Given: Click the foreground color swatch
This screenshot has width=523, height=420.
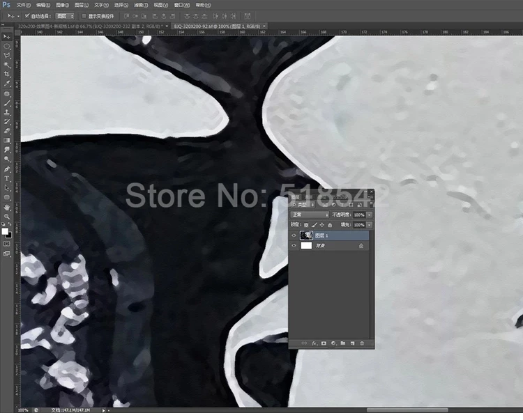Looking at the screenshot, I should 5,231.
